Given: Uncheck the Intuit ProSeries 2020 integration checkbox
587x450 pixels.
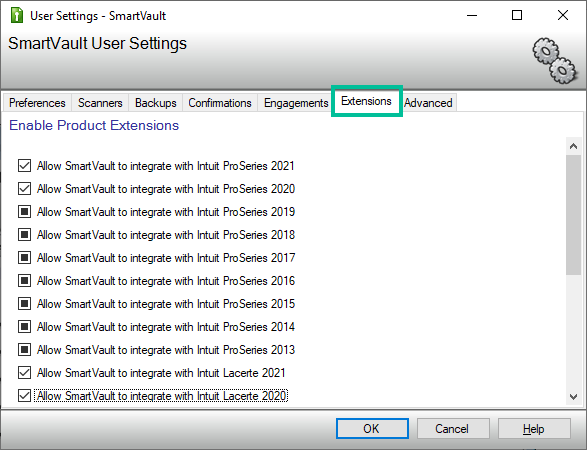Looking at the screenshot, I should point(24,188).
